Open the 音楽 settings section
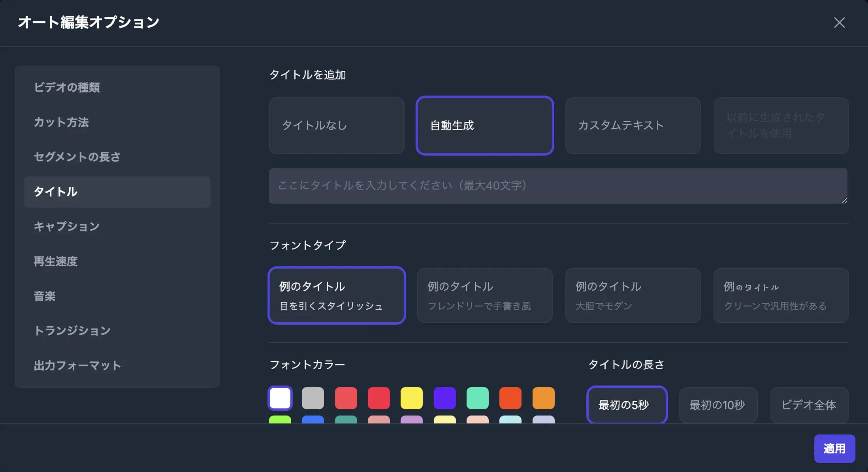 (x=45, y=296)
